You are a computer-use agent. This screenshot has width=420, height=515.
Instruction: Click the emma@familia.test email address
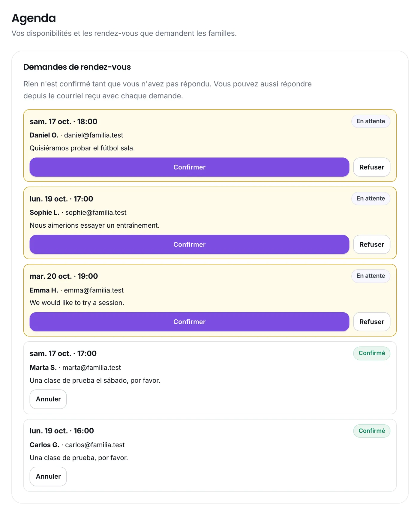[x=94, y=290]
